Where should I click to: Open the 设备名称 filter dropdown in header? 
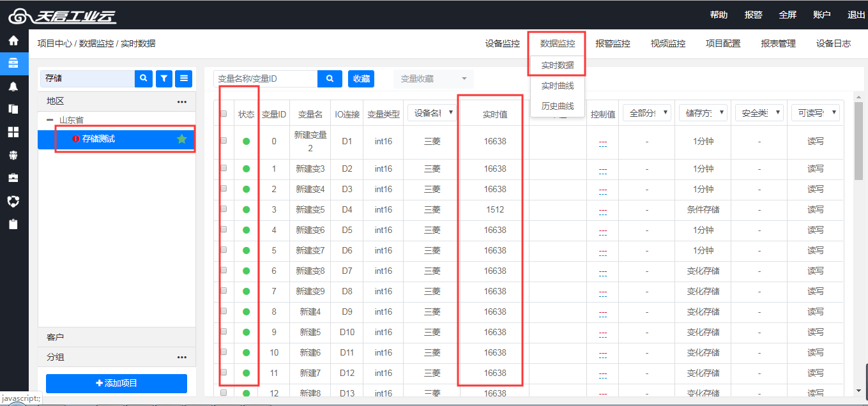pyautogui.click(x=432, y=113)
